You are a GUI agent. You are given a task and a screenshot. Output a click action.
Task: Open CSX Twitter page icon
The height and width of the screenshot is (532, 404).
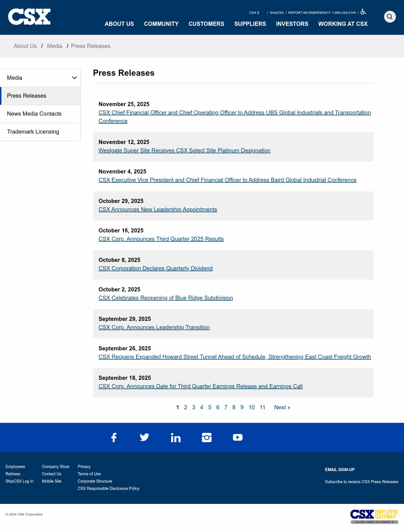[144, 437]
